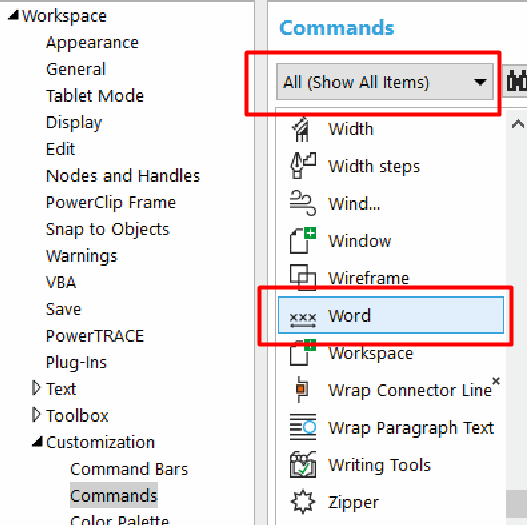The height and width of the screenshot is (525, 527).
Task: Click the Wireframe view icon
Action: (303, 277)
